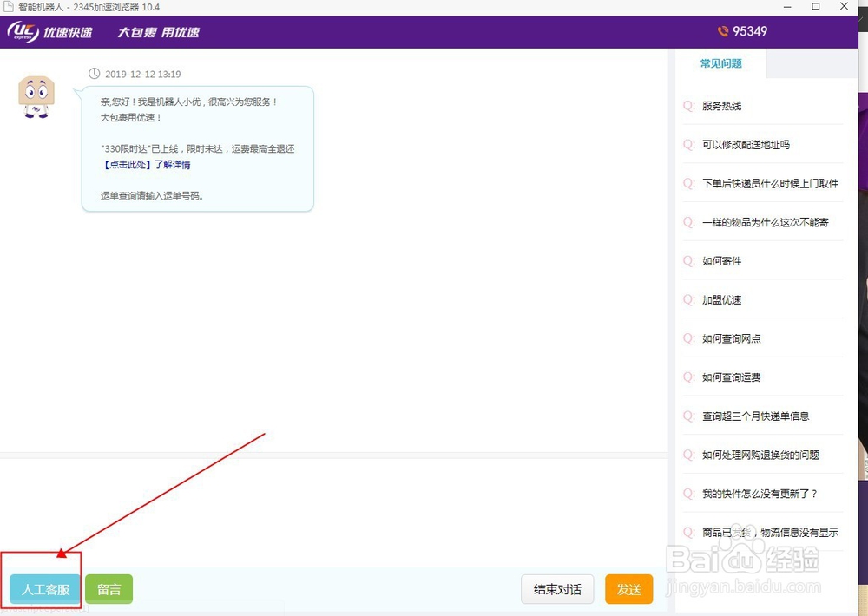
Task: Open FAQ 如何查询网点
Action: (731, 338)
